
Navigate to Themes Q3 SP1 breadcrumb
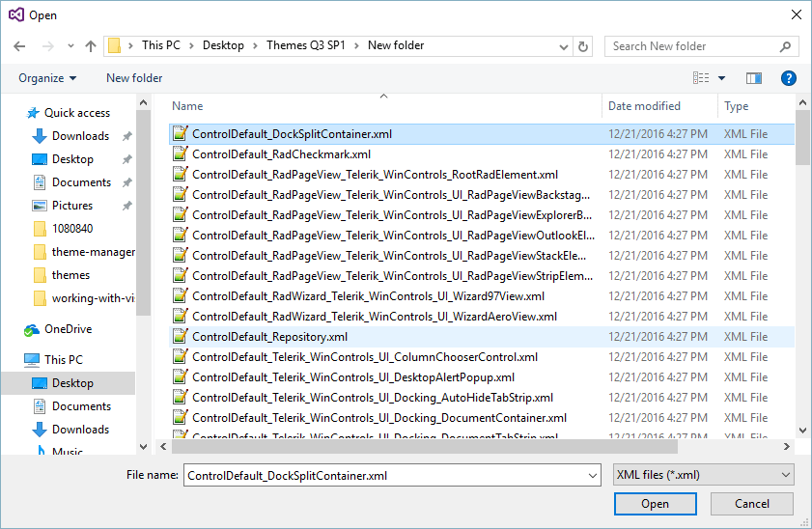click(305, 45)
